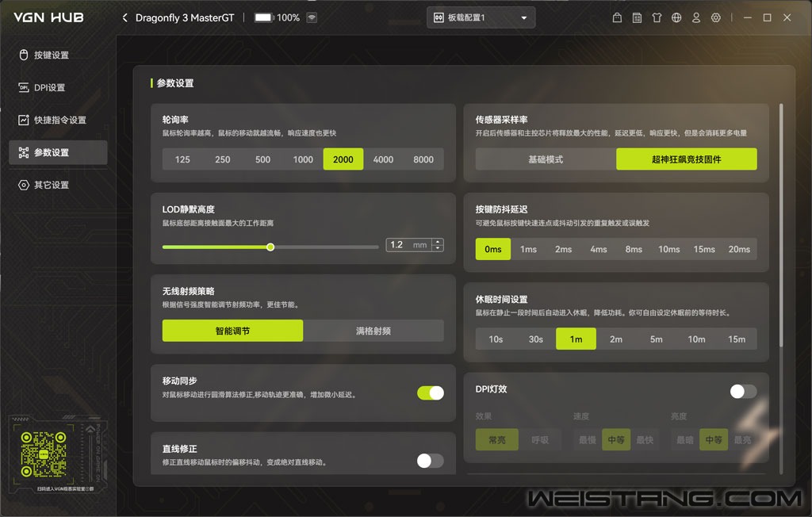Click the chart icon beside 快捷指令设置
This screenshot has width=812, height=517.
point(23,120)
